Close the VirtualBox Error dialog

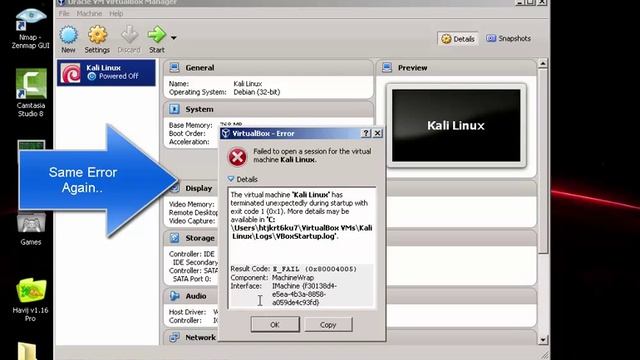pos(378,133)
